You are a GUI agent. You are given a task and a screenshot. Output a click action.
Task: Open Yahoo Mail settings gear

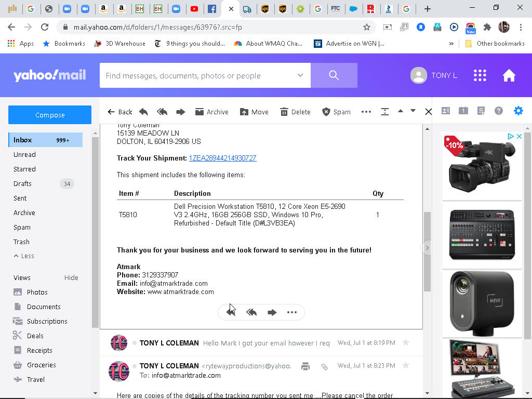[518, 111]
